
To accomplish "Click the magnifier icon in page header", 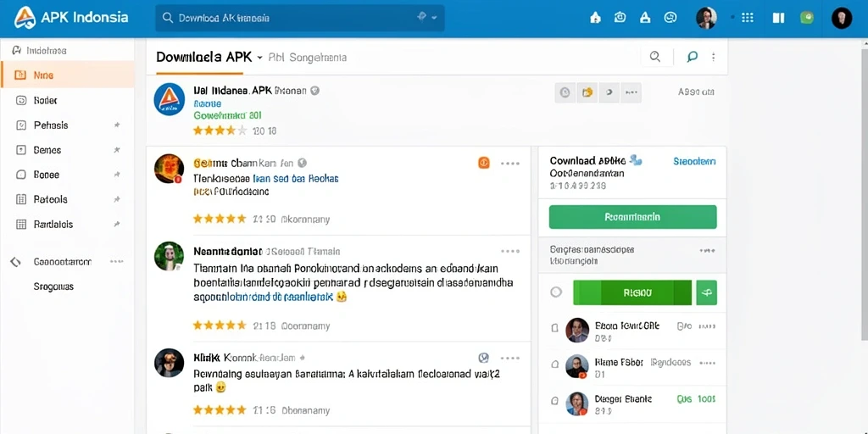I will pyautogui.click(x=655, y=57).
